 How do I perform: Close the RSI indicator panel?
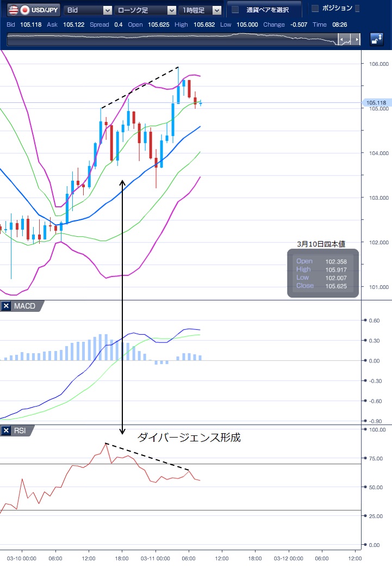click(x=7, y=431)
